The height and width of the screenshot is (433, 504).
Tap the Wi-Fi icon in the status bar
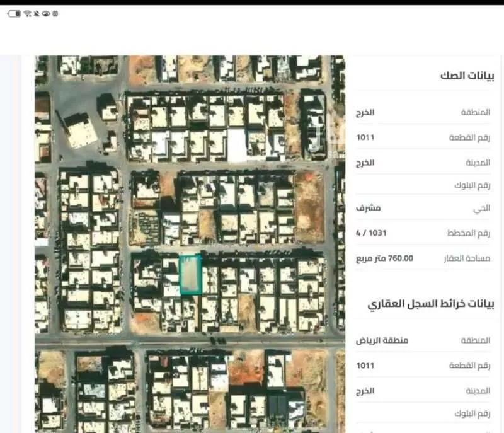(x=27, y=12)
